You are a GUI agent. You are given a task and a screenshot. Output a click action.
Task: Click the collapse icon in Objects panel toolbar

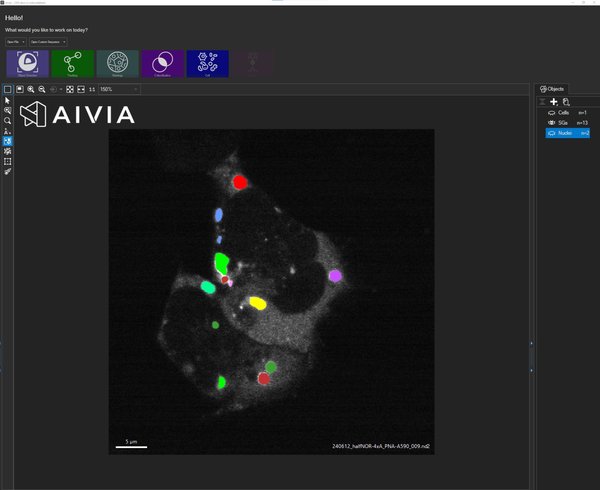[542, 102]
